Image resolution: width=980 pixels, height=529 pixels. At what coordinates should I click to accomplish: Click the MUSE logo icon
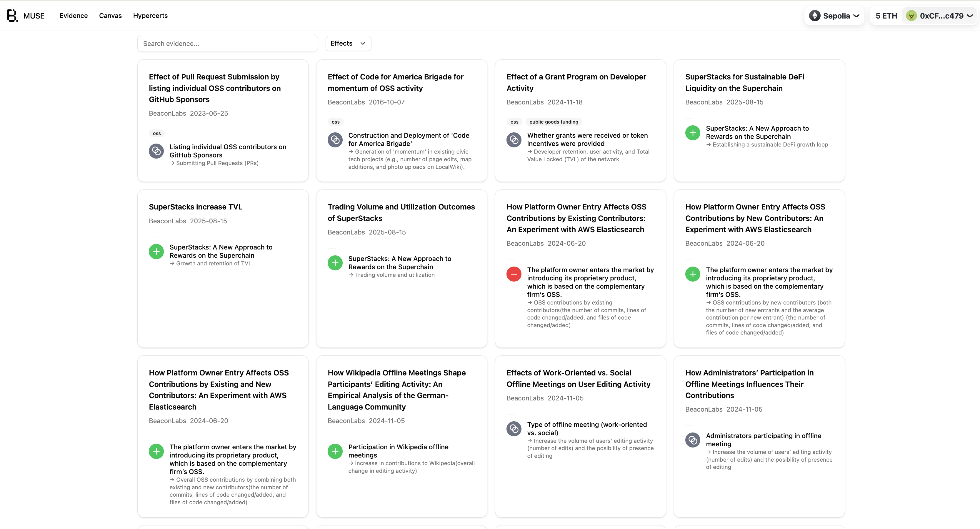pos(12,16)
